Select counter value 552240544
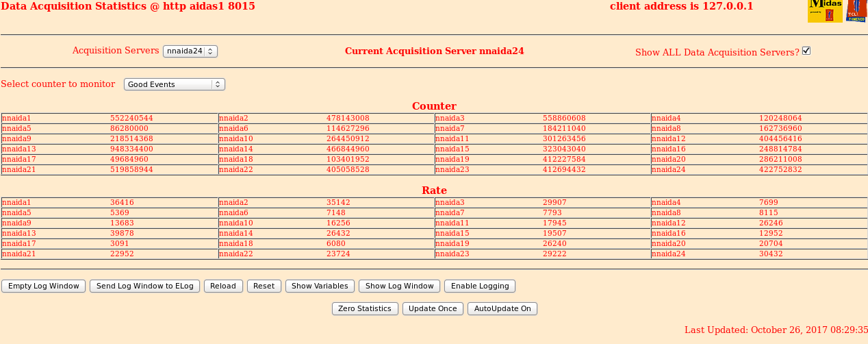This screenshot has width=868, height=344. pyautogui.click(x=131, y=118)
